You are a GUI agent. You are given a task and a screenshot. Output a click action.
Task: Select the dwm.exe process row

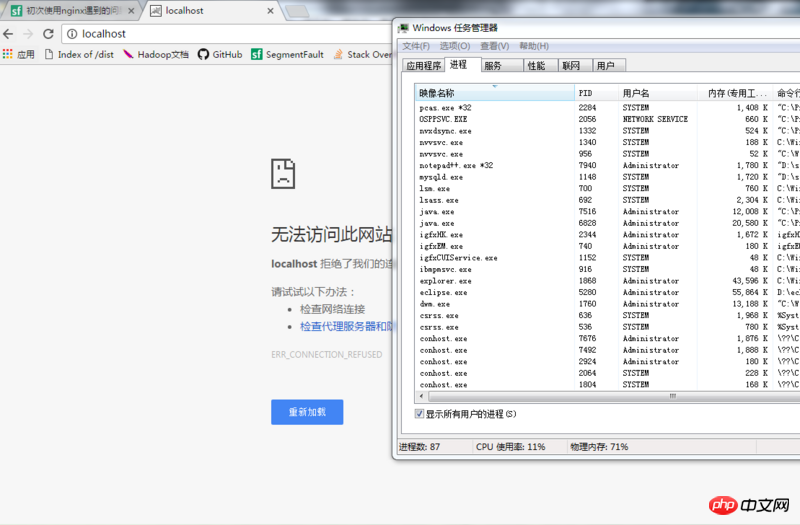(607, 304)
